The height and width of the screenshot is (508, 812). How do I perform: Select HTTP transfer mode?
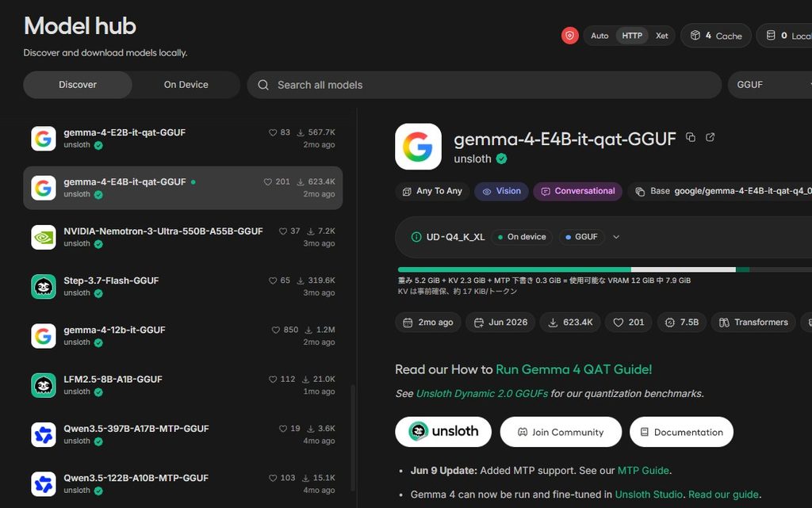[x=632, y=36]
